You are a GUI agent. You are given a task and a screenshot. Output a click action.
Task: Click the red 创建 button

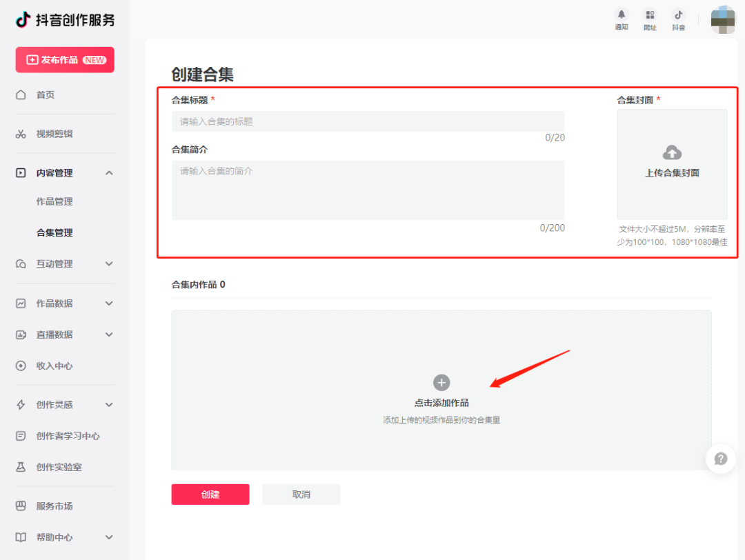point(210,494)
